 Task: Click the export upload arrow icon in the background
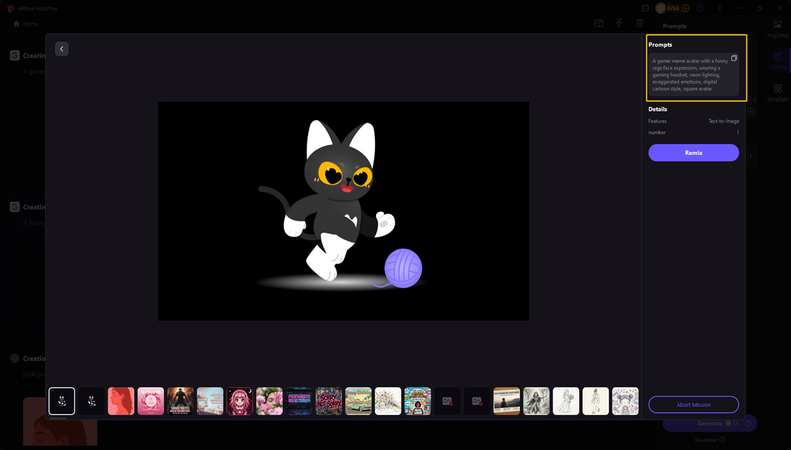point(619,23)
